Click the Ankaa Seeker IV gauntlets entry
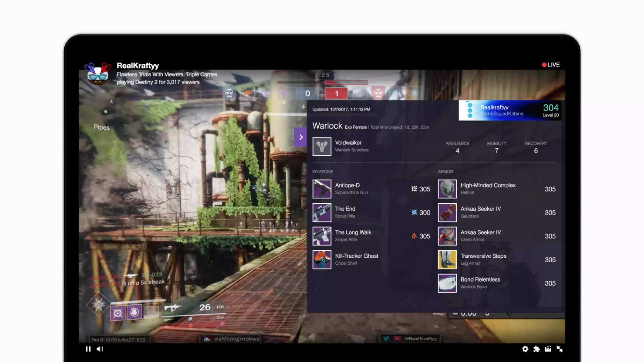 [x=480, y=212]
